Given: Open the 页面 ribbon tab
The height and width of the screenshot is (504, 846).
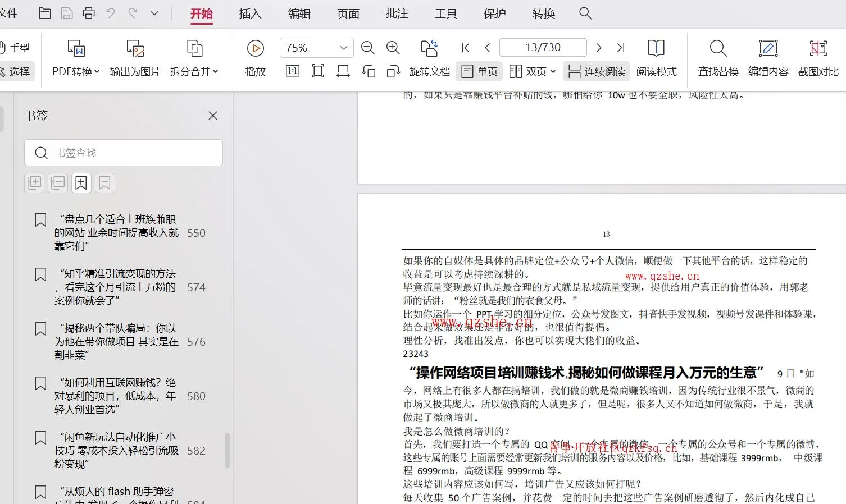Looking at the screenshot, I should coord(348,13).
